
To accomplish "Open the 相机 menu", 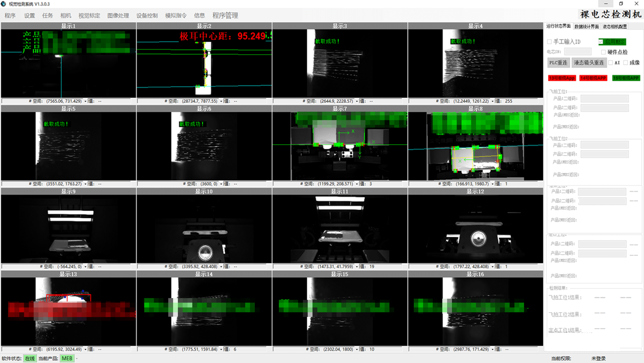I will click(66, 15).
